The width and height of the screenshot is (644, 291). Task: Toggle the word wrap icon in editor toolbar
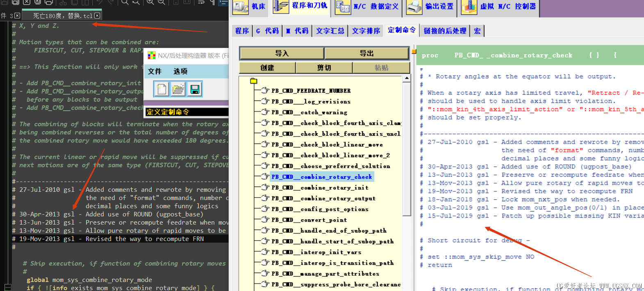pyautogui.click(x=201, y=2)
